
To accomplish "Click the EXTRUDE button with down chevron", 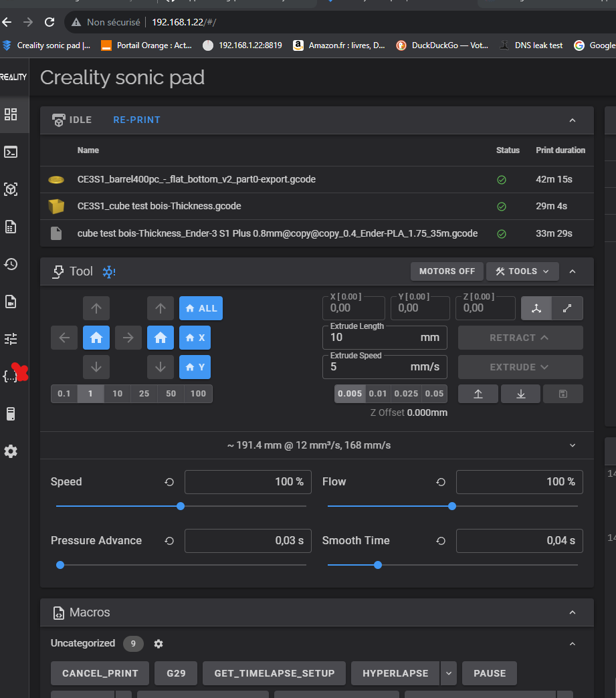I will [520, 367].
